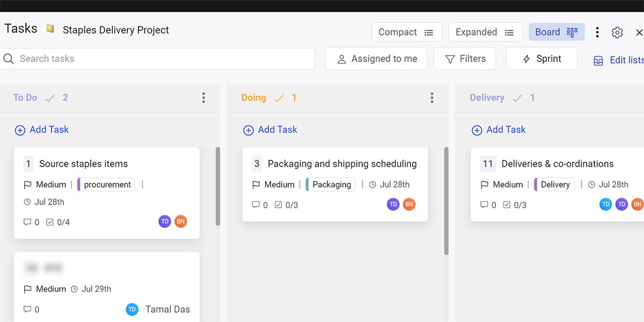Toggle the checkmark beside Delivery header
Image resolution: width=644 pixels, height=322 pixels.
pos(517,98)
